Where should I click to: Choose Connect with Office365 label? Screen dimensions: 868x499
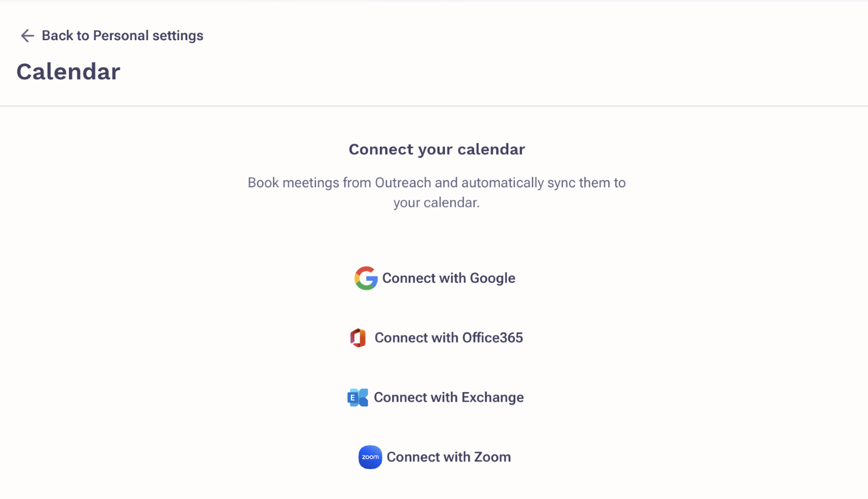[x=449, y=338]
